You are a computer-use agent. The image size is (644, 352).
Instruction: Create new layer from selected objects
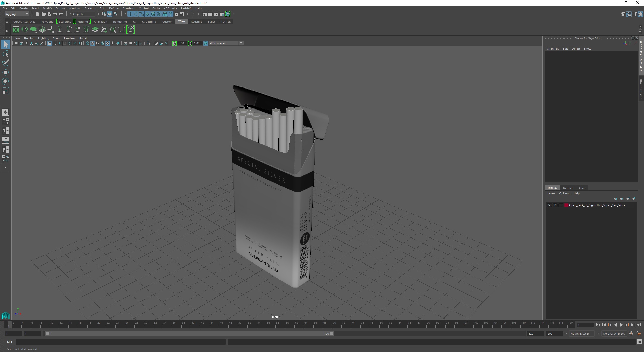tap(634, 199)
